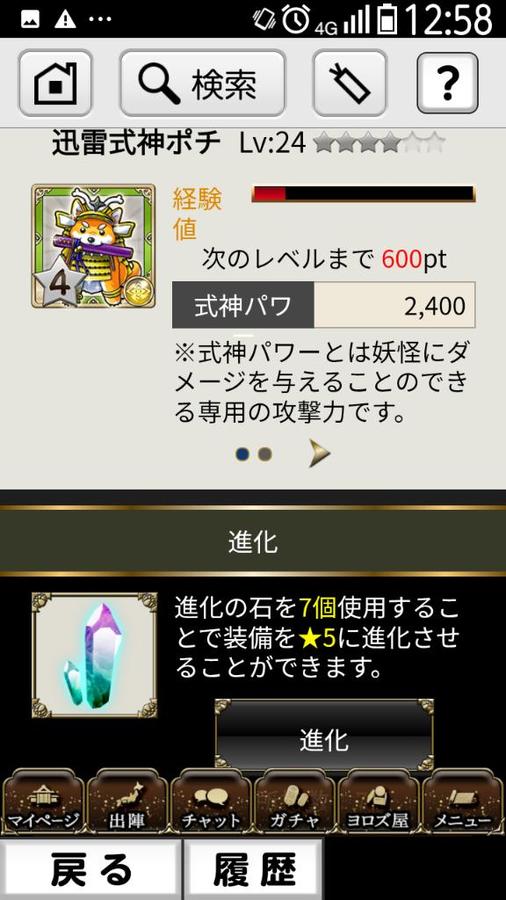Open the 履歴 history button
Image resolution: width=506 pixels, height=900 pixels.
tap(253, 869)
